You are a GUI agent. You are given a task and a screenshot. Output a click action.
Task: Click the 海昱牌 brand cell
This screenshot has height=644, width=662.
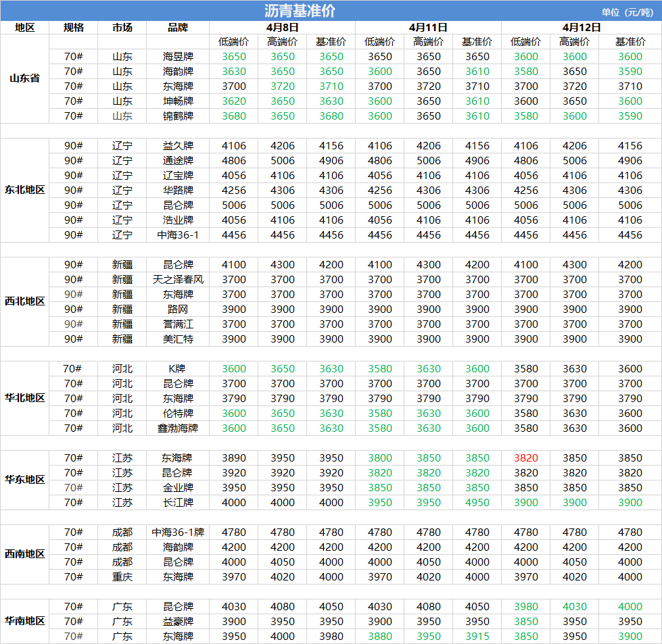pyautogui.click(x=178, y=57)
